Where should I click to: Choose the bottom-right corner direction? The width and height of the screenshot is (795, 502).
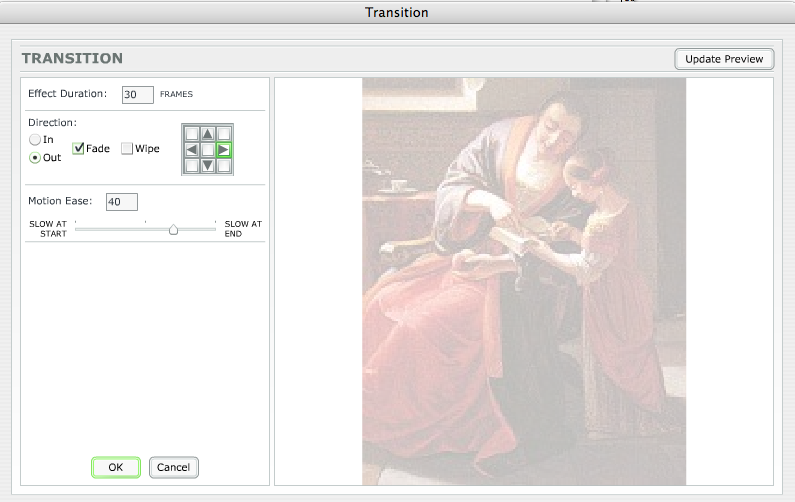(x=224, y=166)
